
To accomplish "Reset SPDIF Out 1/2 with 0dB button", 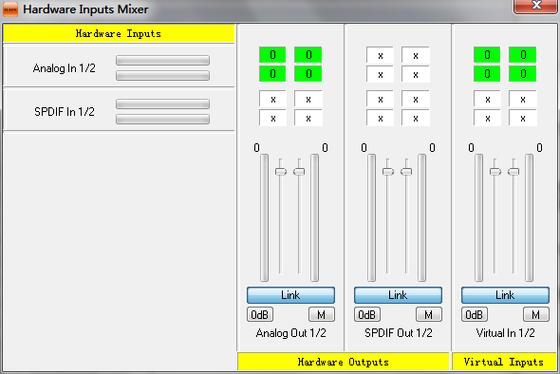I will point(367,315).
